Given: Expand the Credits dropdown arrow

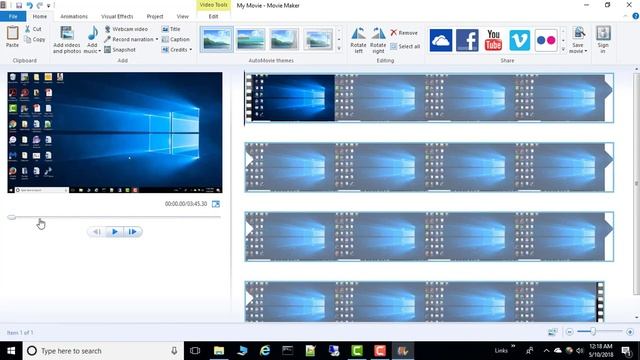Looking at the screenshot, I should pos(190,50).
